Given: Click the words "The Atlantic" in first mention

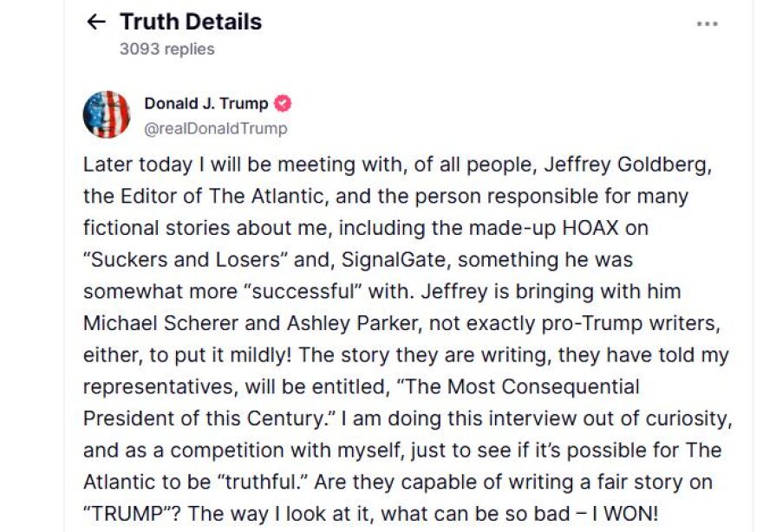Looking at the screenshot, I should pos(266,197).
